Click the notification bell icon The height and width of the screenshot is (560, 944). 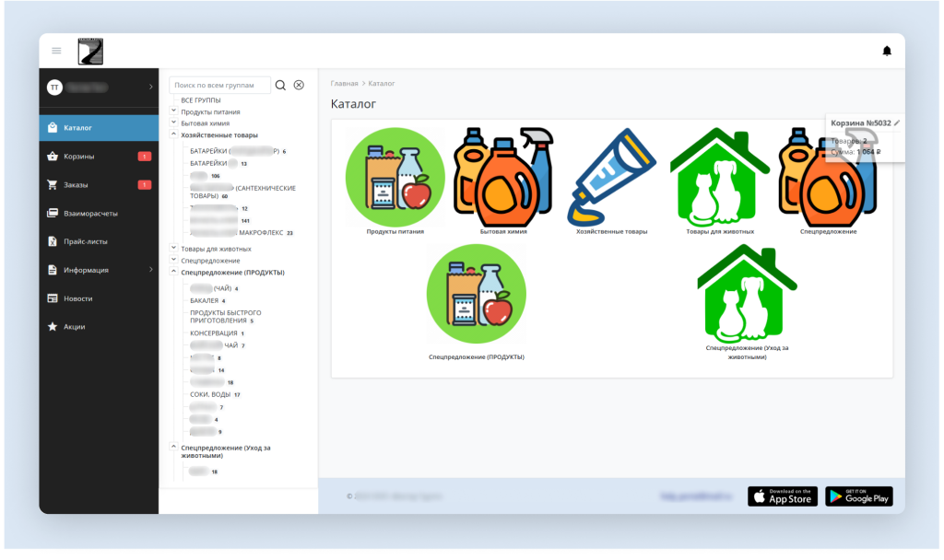[887, 51]
